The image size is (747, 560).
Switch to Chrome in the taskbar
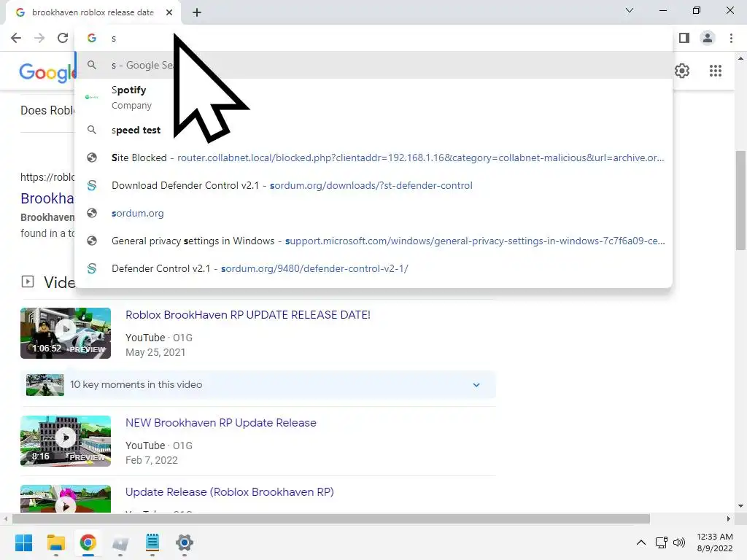pos(88,542)
